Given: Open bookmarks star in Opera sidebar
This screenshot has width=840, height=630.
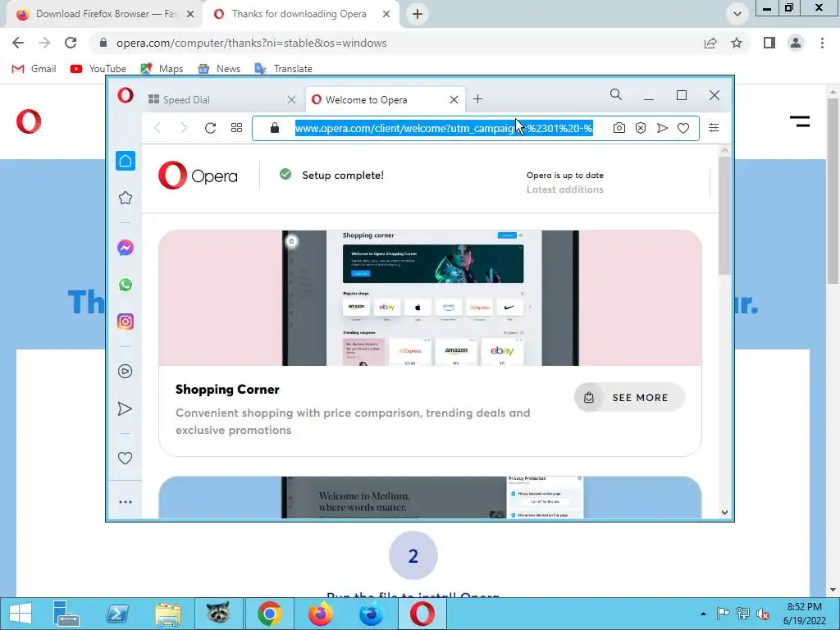Looking at the screenshot, I should click(126, 198).
